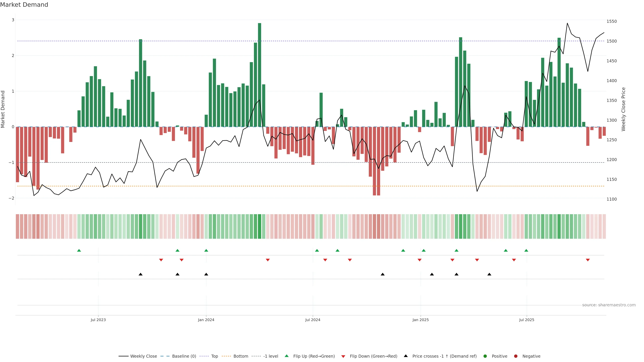Click the source sharemaestro.com text
Screen dimensions: 644x362
[x=609, y=305]
